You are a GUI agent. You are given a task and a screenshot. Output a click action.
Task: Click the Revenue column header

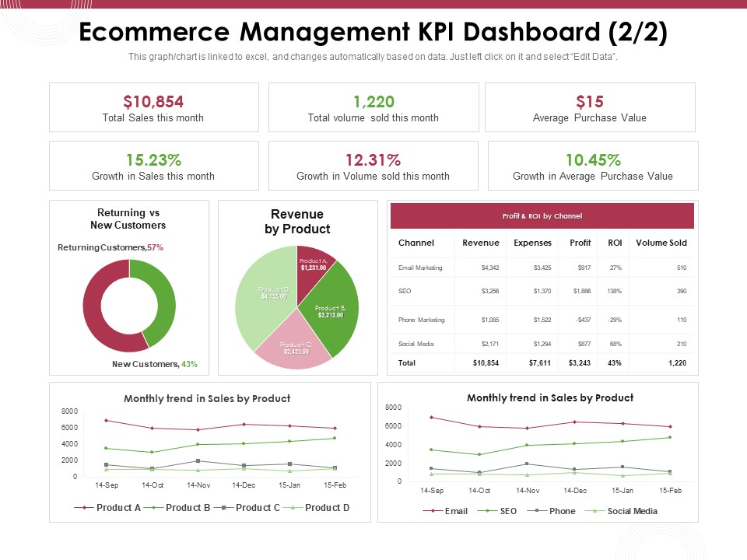481,243
